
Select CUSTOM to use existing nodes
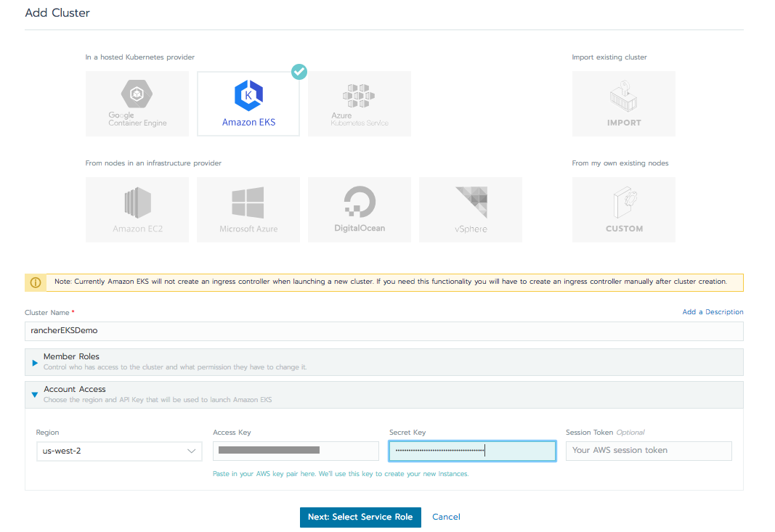click(622, 209)
